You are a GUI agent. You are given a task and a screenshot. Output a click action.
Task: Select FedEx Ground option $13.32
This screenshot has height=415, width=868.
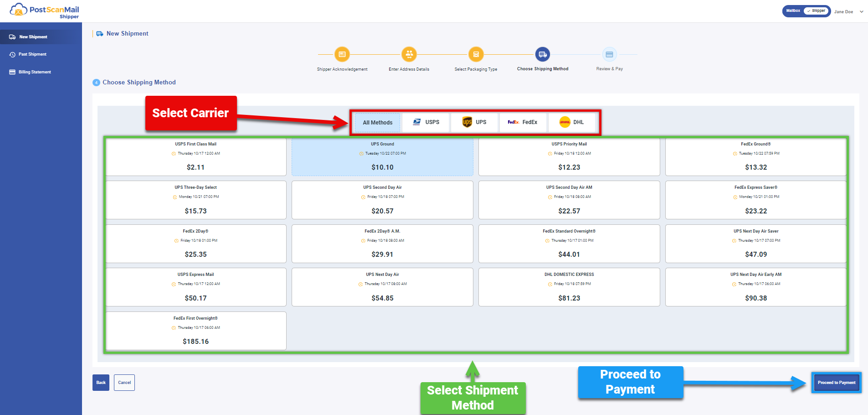tap(755, 156)
